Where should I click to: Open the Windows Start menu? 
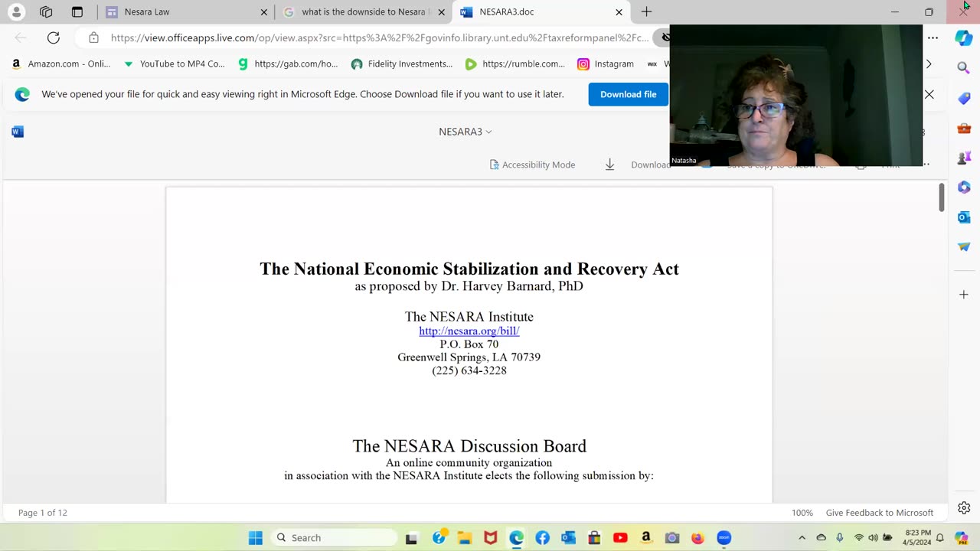256,538
